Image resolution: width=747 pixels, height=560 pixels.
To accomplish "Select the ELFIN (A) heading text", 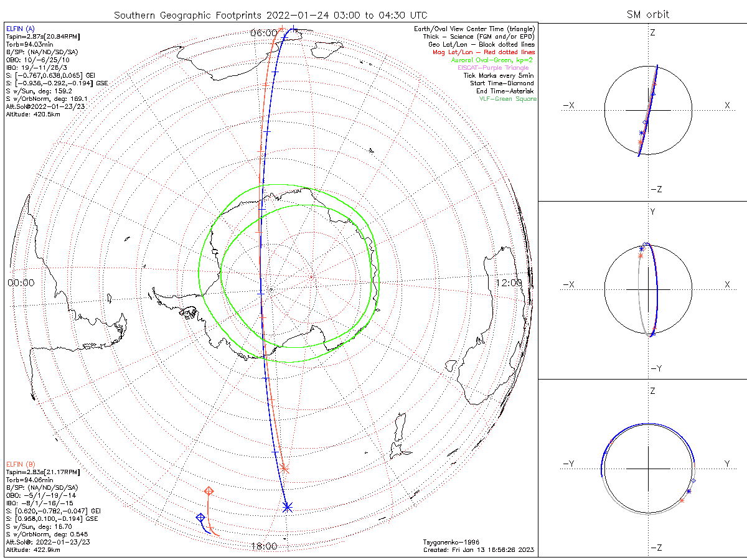I will click(x=21, y=29).
